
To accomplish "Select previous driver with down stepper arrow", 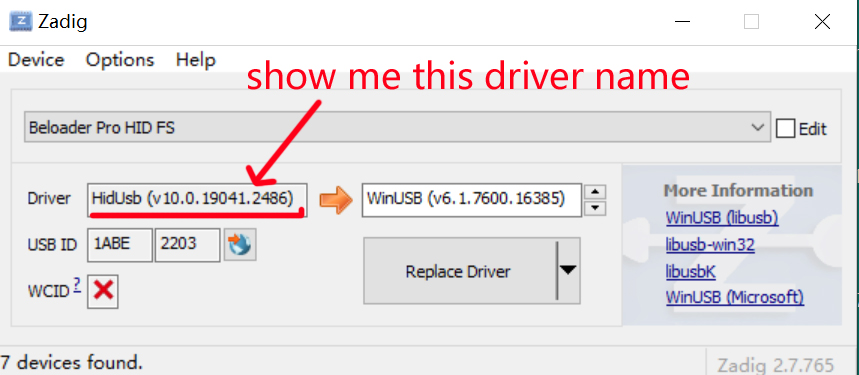I will 594,208.
